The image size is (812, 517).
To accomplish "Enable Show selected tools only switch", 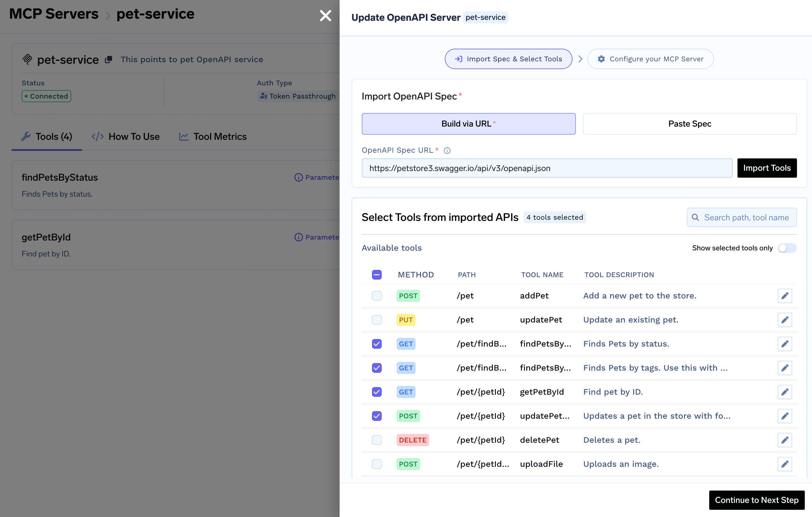I will pos(787,248).
